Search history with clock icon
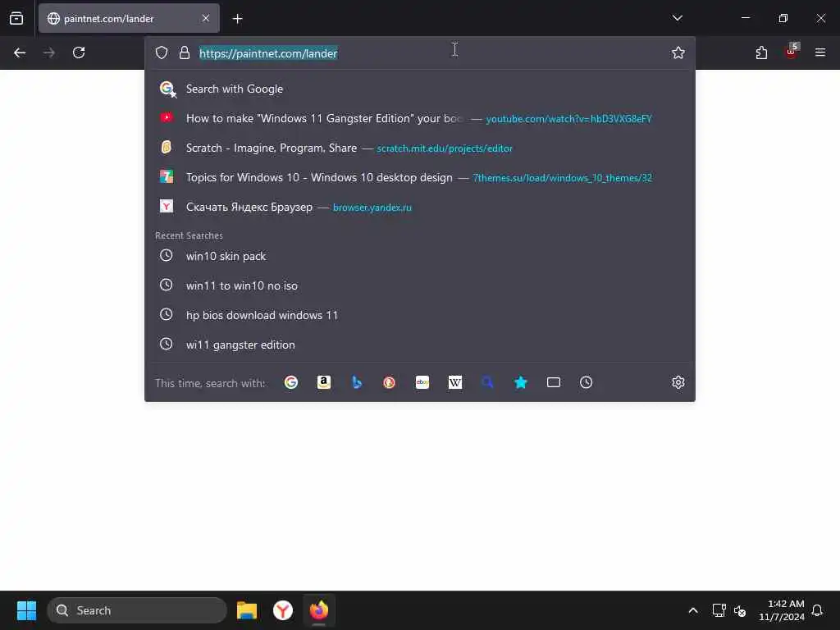 point(586,382)
